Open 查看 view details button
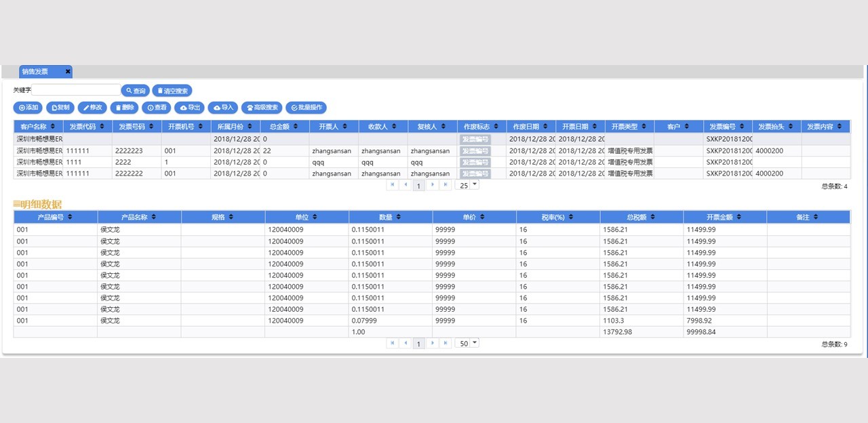This screenshot has width=868, height=423. [157, 108]
